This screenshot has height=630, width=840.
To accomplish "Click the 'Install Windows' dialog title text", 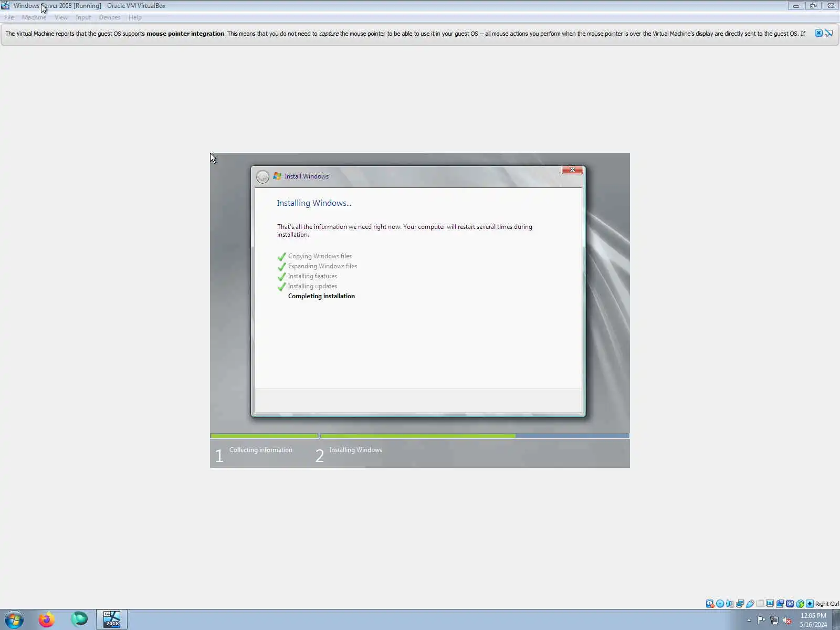I will pyautogui.click(x=307, y=176).
